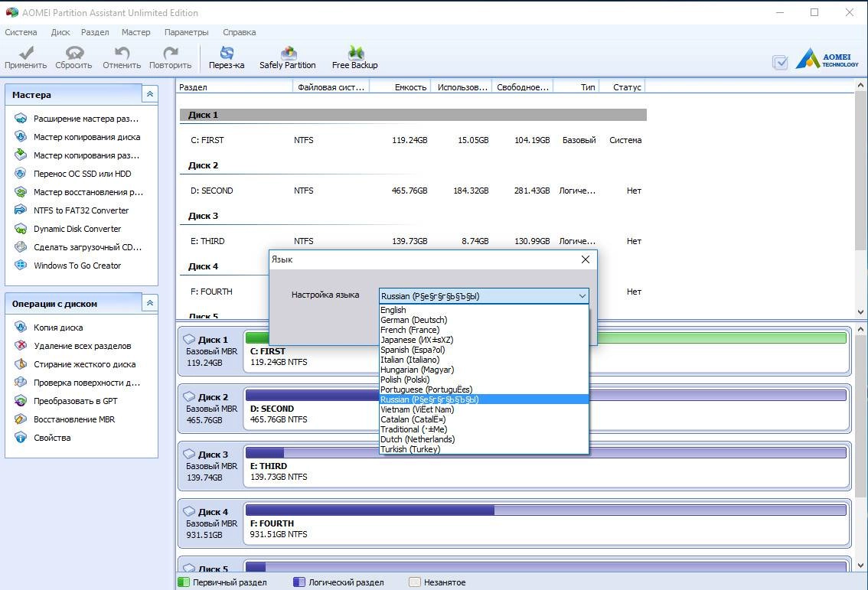Click partition list scrollbar down arrow
Image resolution: width=868 pixels, height=590 pixels.
[x=861, y=311]
